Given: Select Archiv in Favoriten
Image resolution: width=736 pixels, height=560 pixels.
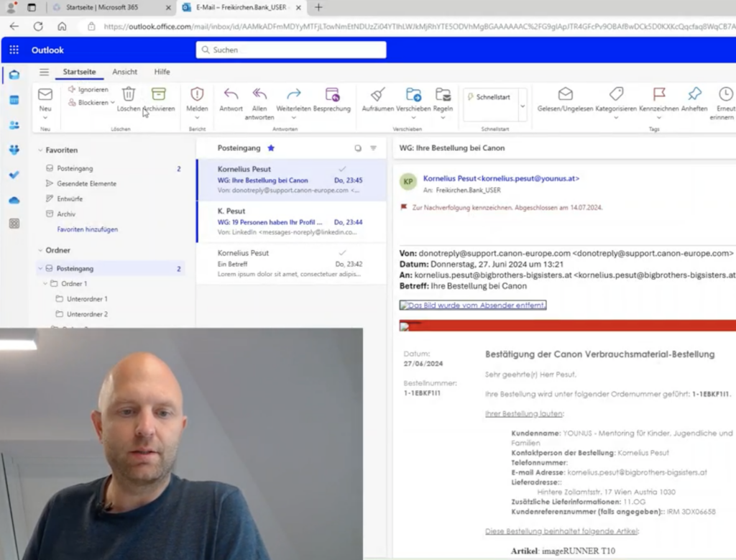Looking at the screenshot, I should click(x=65, y=214).
